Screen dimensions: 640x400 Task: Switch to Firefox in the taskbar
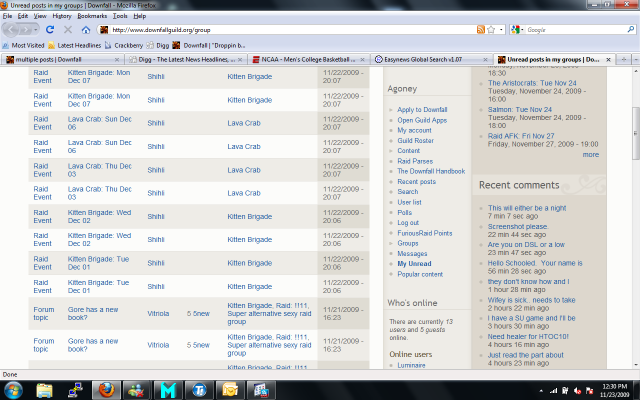click(106, 390)
